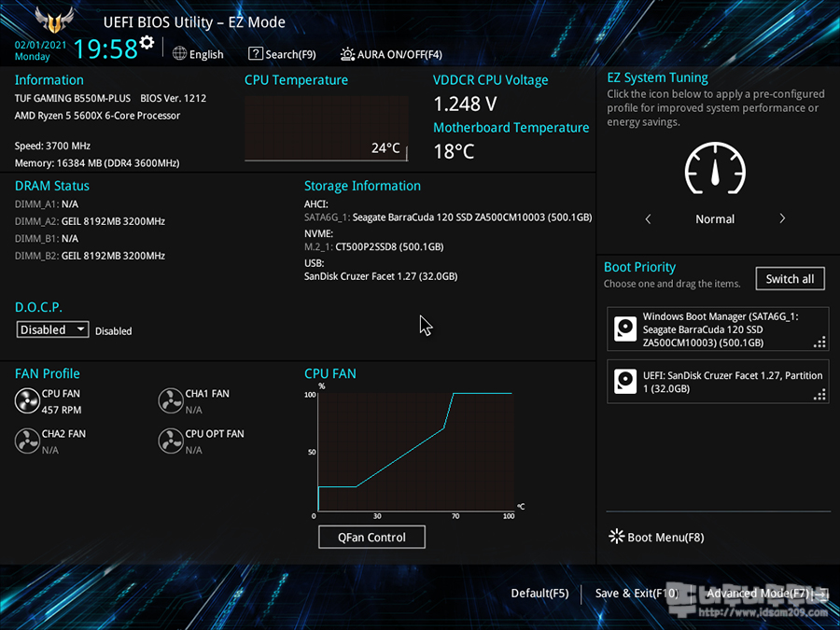The image size is (840, 630).
Task: Click the 1.248 V voltage value
Action: coord(465,104)
